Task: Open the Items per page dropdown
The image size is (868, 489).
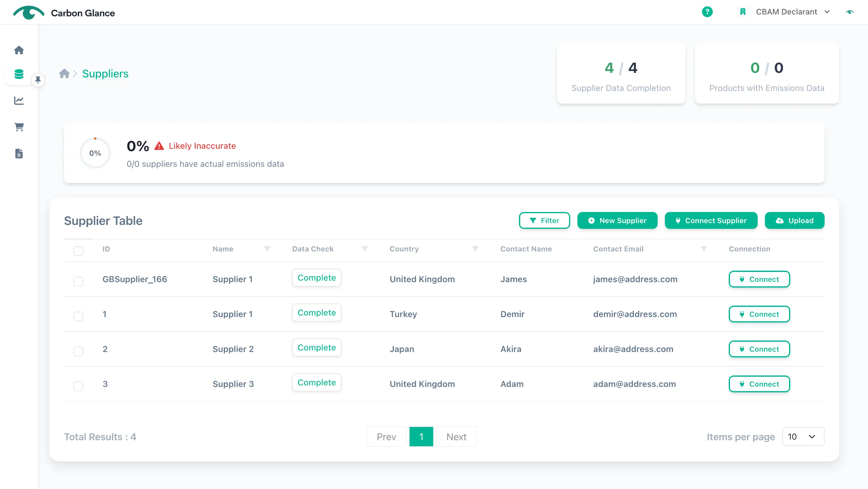Action: pyautogui.click(x=803, y=437)
